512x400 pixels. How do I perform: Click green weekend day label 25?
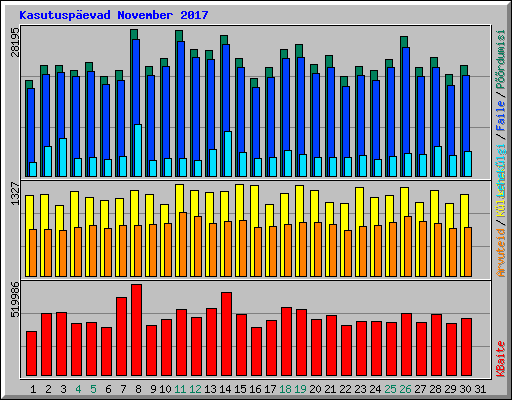[390, 389]
